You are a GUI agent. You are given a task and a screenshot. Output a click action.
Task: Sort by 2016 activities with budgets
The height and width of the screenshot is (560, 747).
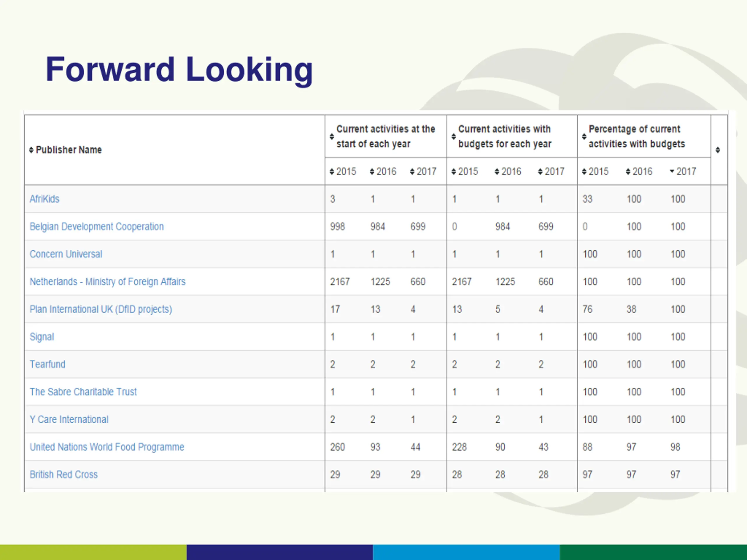coord(508,171)
